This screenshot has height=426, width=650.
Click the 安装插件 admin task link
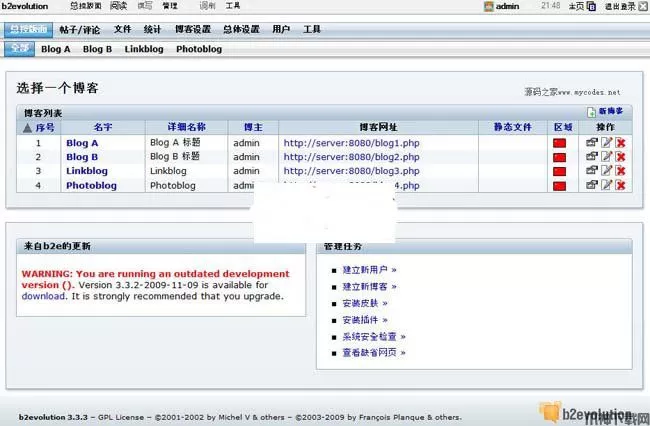[x=364, y=320]
